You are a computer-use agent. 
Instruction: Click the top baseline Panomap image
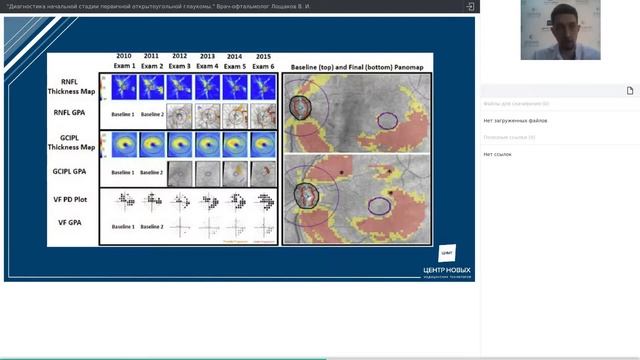pos(357,113)
